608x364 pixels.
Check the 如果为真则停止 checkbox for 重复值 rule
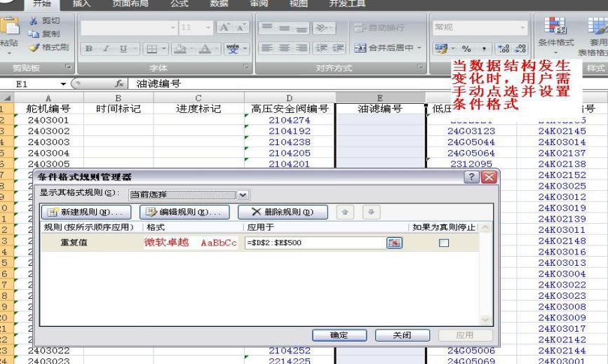(x=443, y=242)
